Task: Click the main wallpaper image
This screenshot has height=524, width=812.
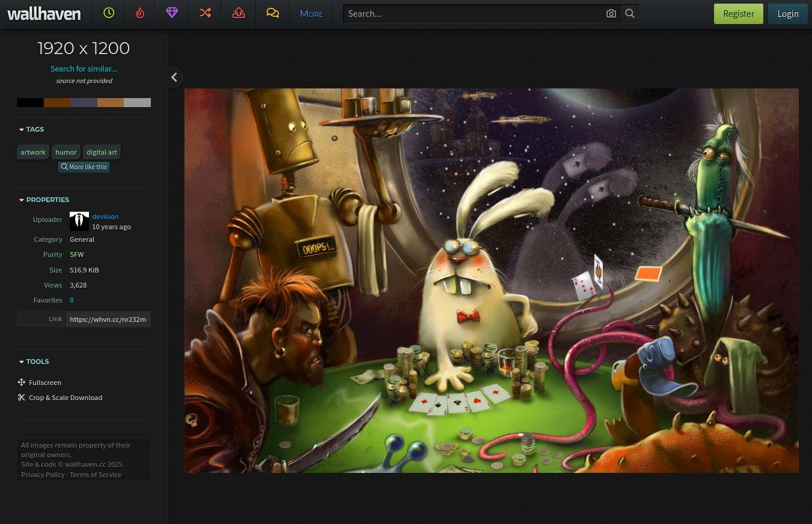Action: click(x=492, y=280)
